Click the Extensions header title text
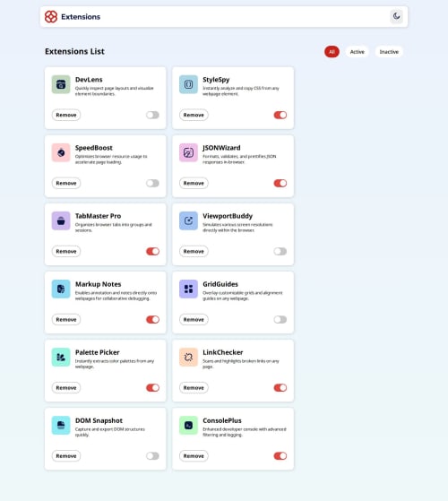448x501 pixels. [x=81, y=17]
